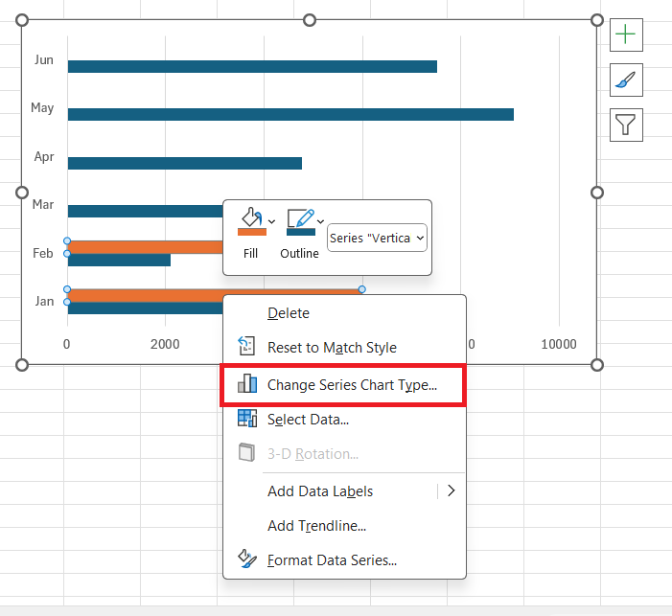Select the blue Mar bar
This screenshot has width=672, height=616.
coord(146,211)
